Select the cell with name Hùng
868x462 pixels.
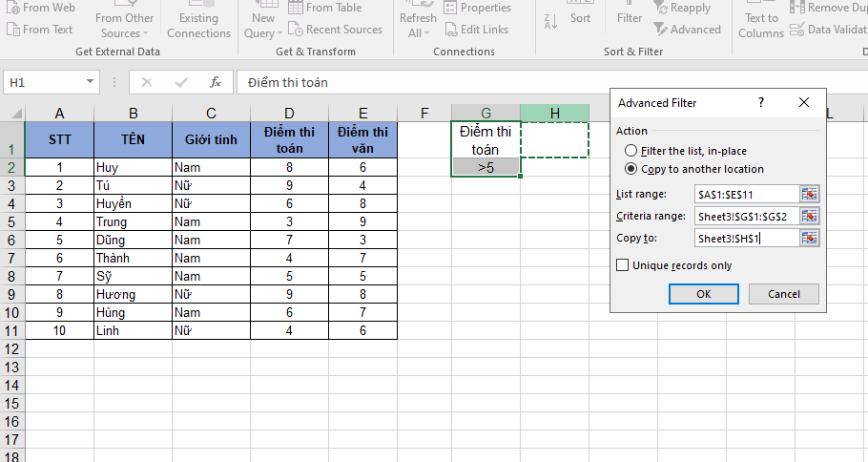coord(133,312)
